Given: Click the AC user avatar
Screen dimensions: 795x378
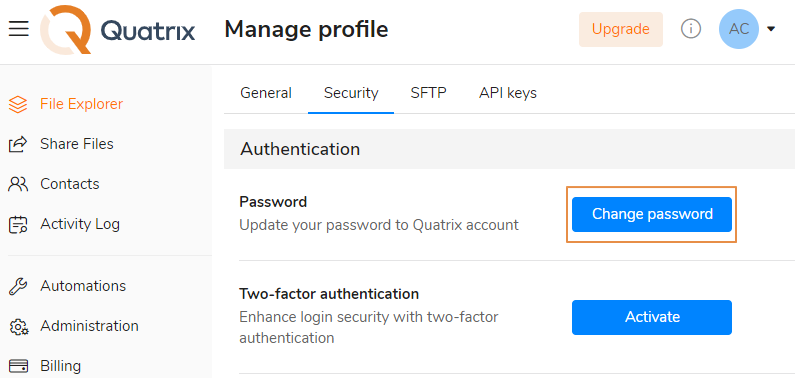Looking at the screenshot, I should tap(739, 29).
